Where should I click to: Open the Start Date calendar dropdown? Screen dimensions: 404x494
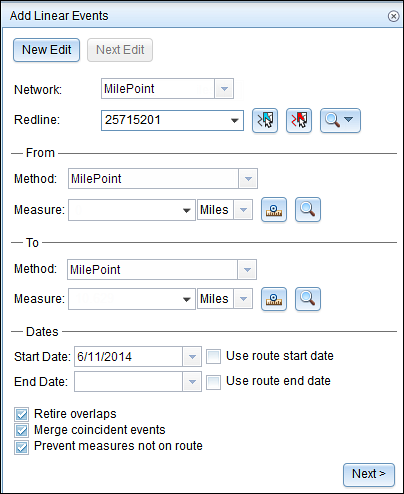[192, 357]
